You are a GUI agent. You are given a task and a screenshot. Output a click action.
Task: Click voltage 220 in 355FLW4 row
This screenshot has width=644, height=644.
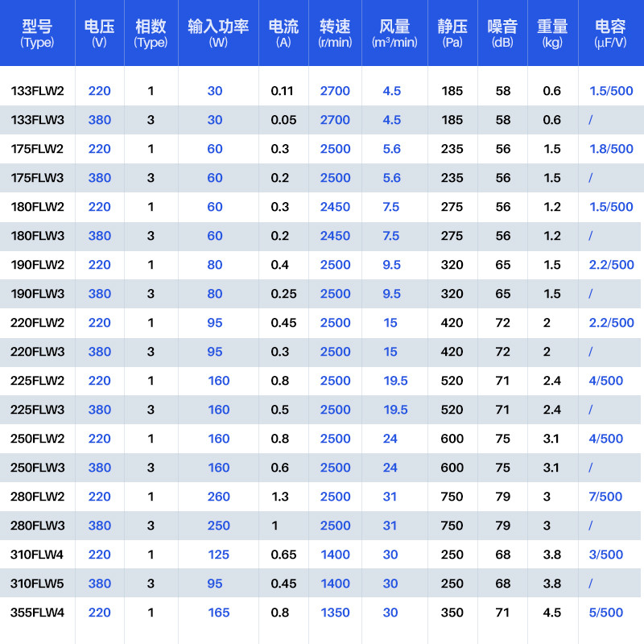(99, 613)
